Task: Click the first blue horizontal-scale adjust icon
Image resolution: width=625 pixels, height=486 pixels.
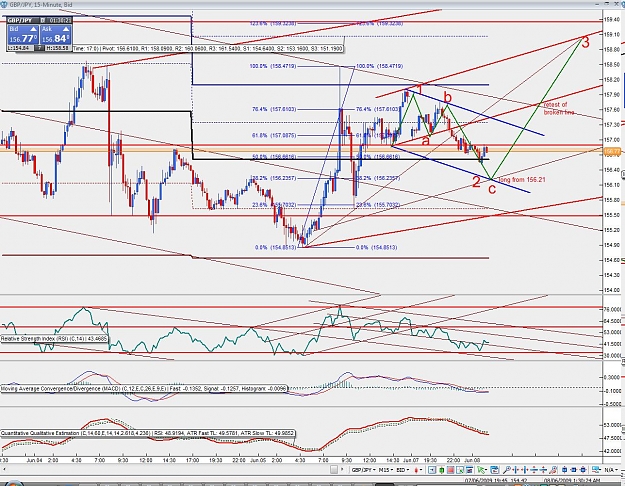Action: point(516,470)
